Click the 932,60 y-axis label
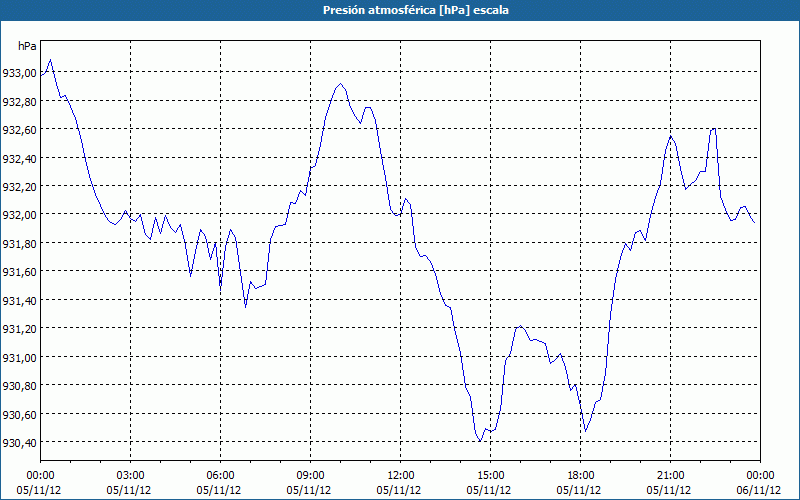Viewport: 800px width, 500px height. 19,131
